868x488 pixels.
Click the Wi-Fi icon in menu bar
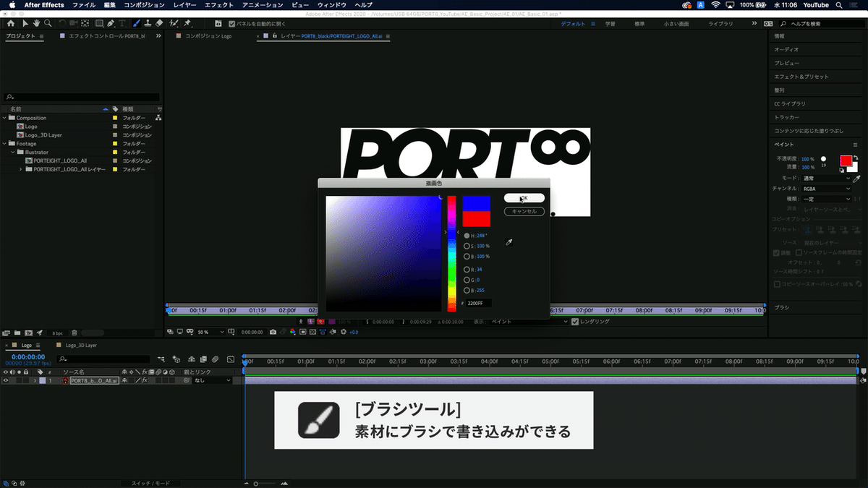(715, 5)
